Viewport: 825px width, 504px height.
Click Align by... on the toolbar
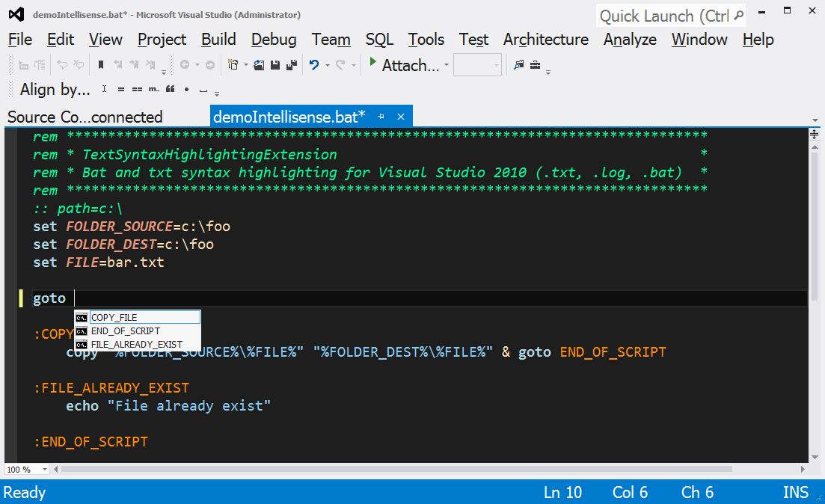(54, 89)
